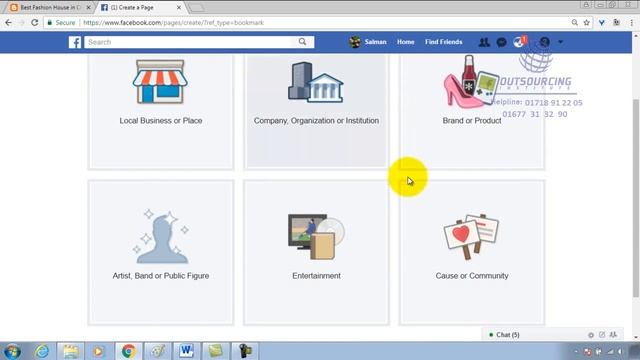This screenshot has width=640, height=360.
Task: Open the Find Friends link
Action: tap(444, 42)
